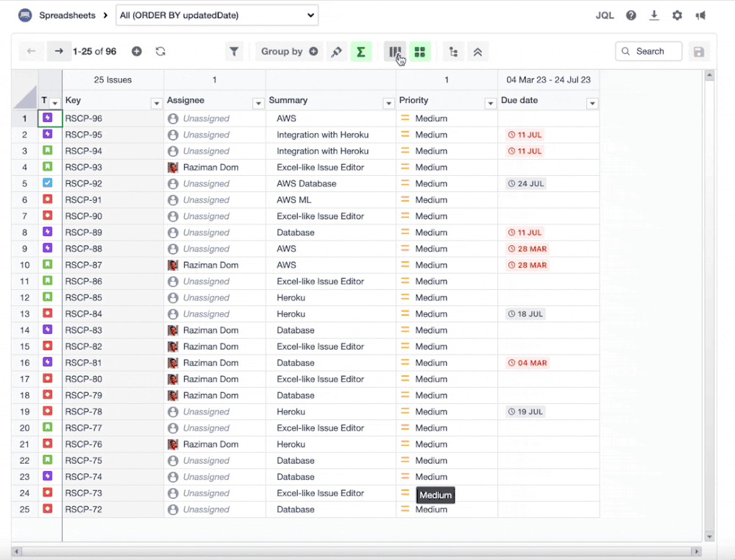The image size is (735, 560).
Task: Toggle the sigma summary row
Action: coord(361,51)
